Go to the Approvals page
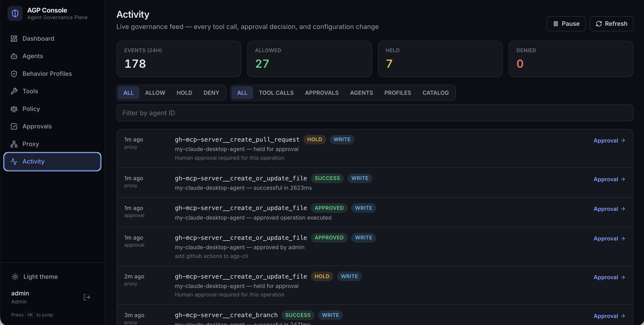The height and width of the screenshot is (325, 644). pyautogui.click(x=52, y=126)
